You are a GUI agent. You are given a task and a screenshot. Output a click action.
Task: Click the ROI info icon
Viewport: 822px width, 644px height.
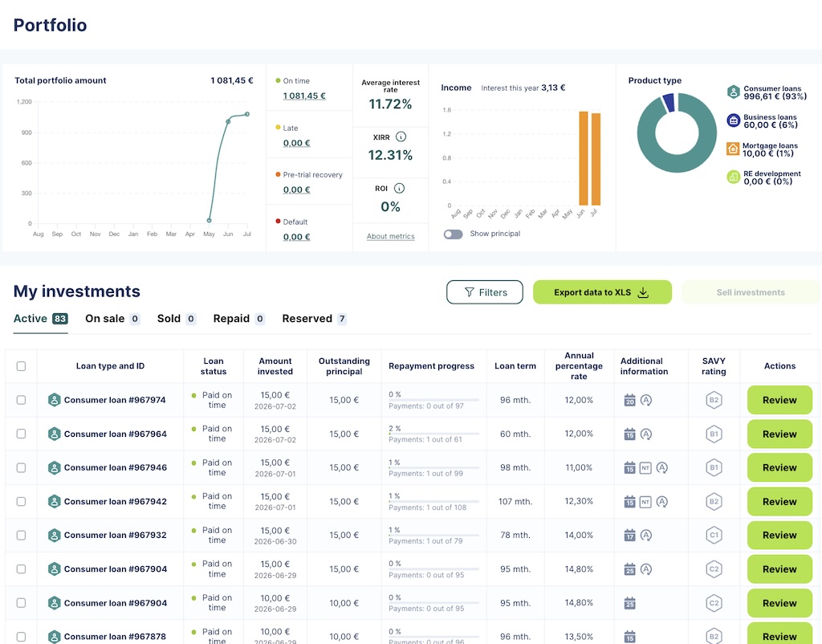coord(400,188)
